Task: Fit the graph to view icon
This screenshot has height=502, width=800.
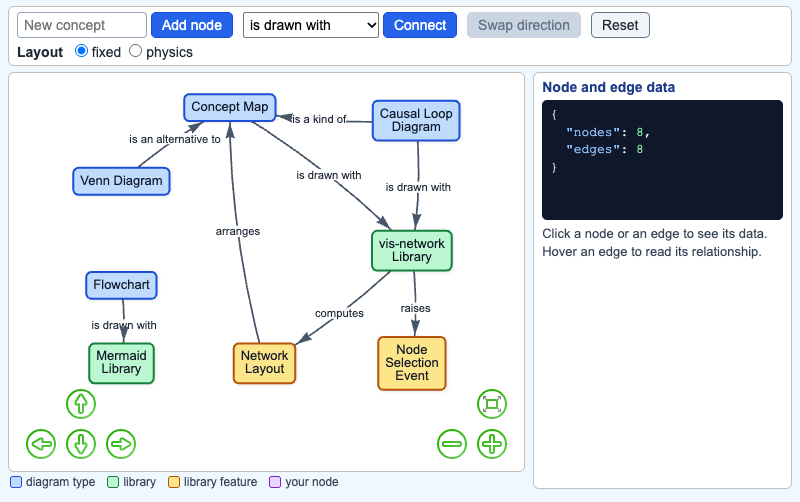Action: [492, 404]
